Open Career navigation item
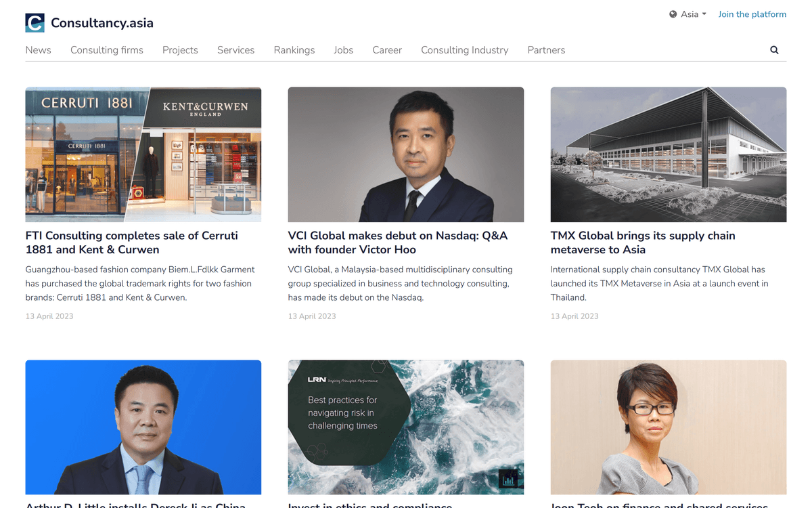The height and width of the screenshot is (508, 812). [x=387, y=50]
